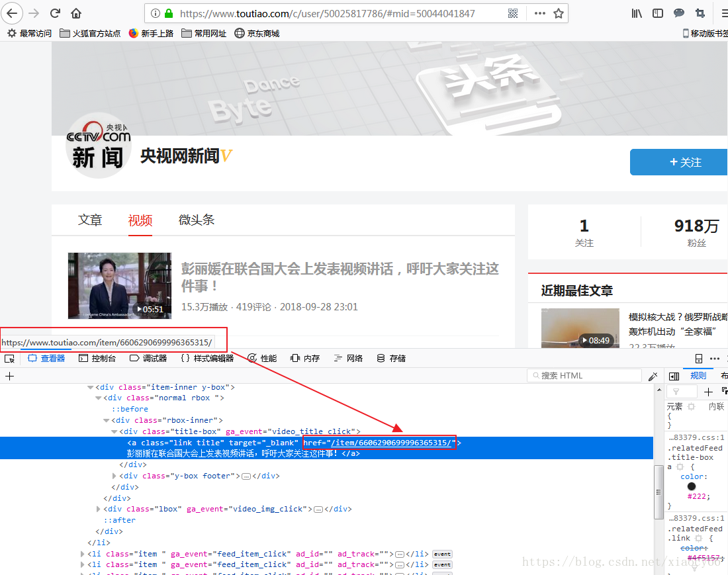This screenshot has height=575, width=728.
Task: Open the …83379.css:1 stylesheet link above .relatedFeed .title-box
Action: [x=696, y=437]
